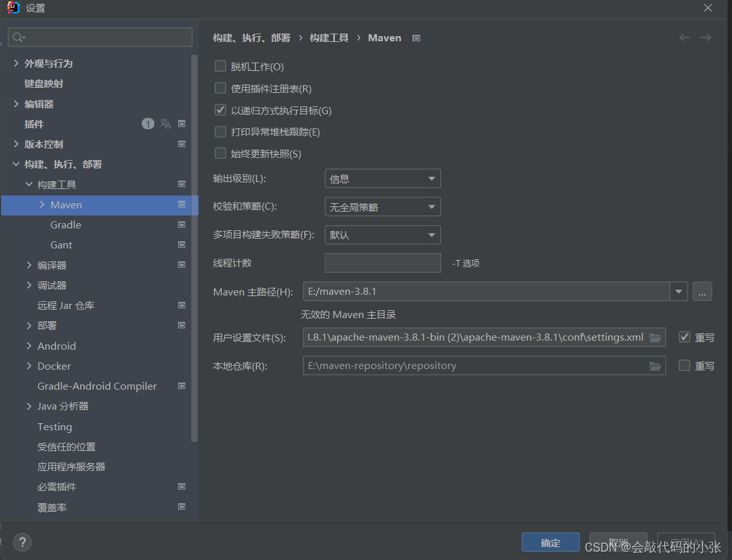
Task: Click project-level icon on Gant row
Action: point(181,245)
